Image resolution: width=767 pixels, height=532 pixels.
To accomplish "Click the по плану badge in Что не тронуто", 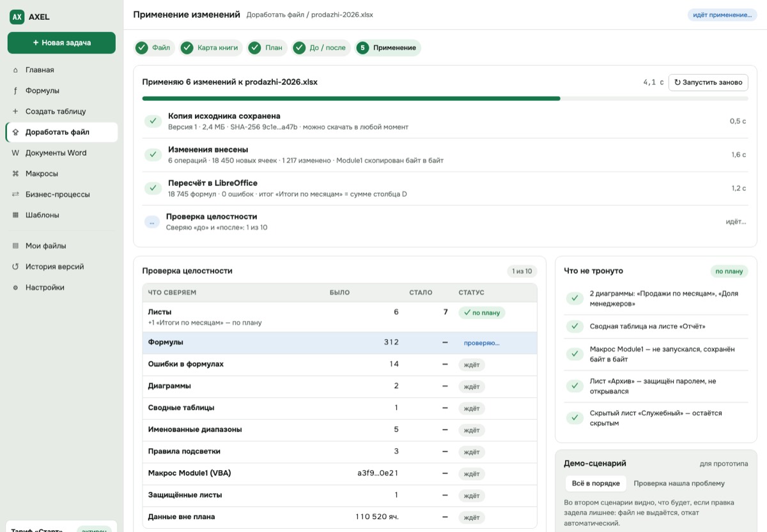I will (729, 271).
